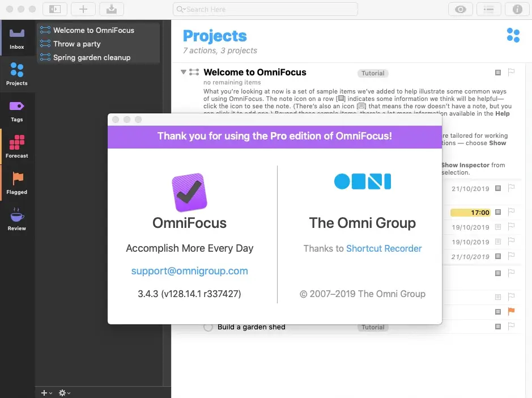Select Welcome to OmniFocus in sidebar list

(99, 30)
